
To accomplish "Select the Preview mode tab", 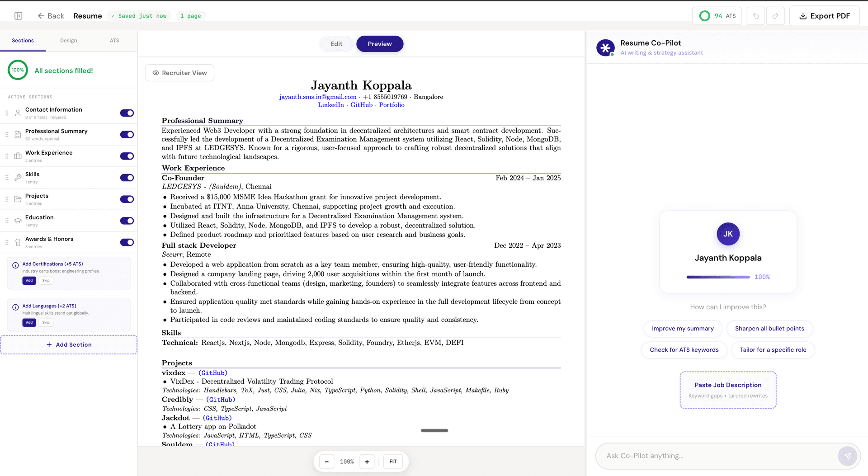I will tap(380, 44).
